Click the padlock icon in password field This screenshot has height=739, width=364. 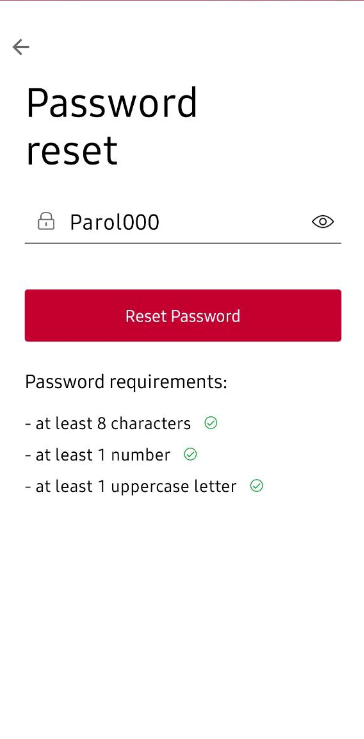point(46,221)
